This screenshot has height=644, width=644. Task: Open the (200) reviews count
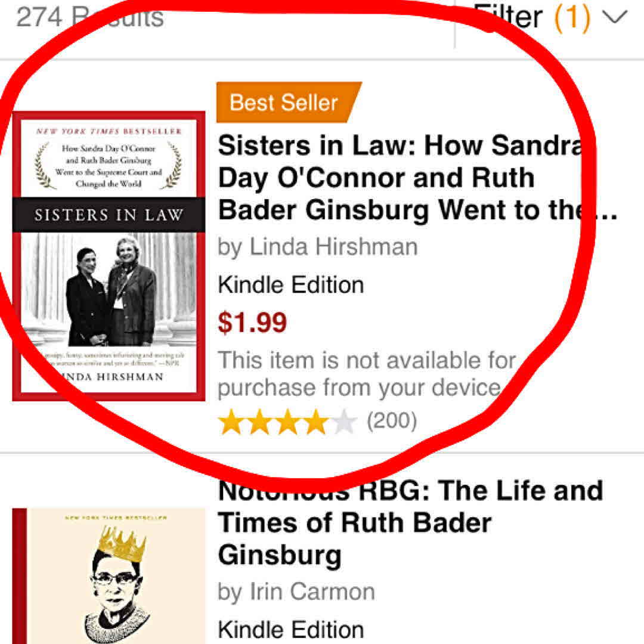[x=392, y=421]
